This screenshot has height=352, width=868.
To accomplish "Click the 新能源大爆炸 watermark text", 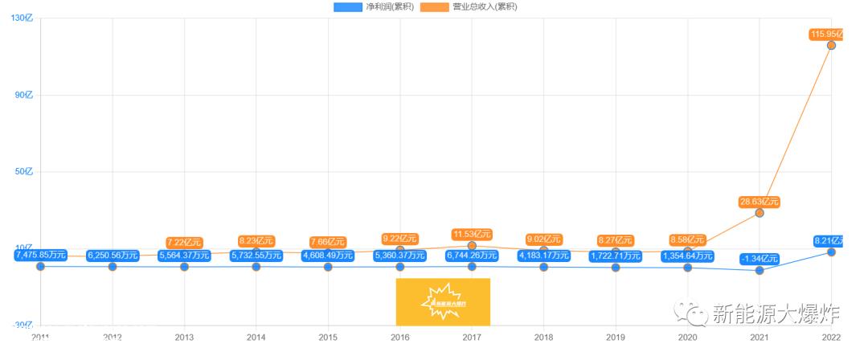I will click(776, 313).
